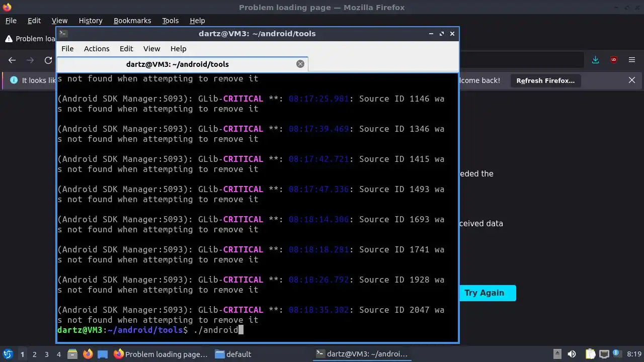Click the text 'Source ID 1928'

click(394, 280)
